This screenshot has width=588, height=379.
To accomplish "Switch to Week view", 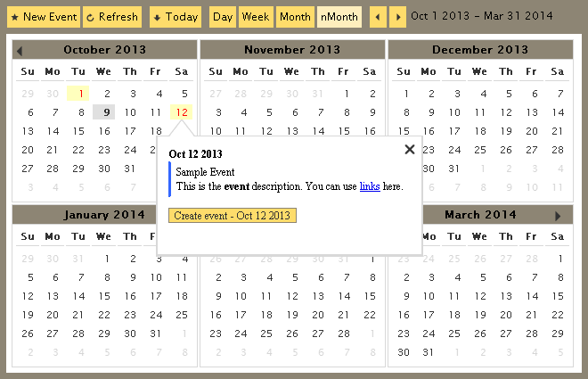I will coord(256,17).
